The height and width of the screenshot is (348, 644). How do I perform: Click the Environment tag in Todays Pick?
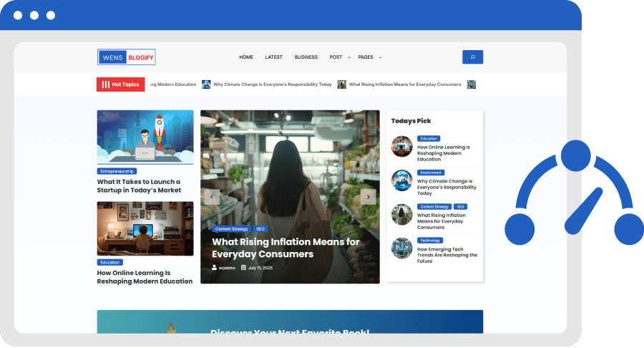point(431,173)
